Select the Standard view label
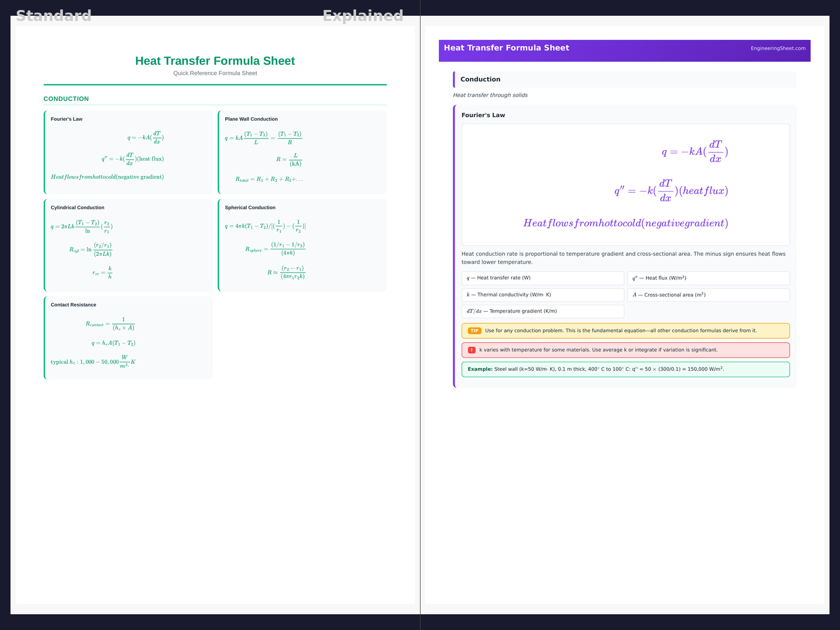Viewport: 840px width, 630px height. [54, 16]
